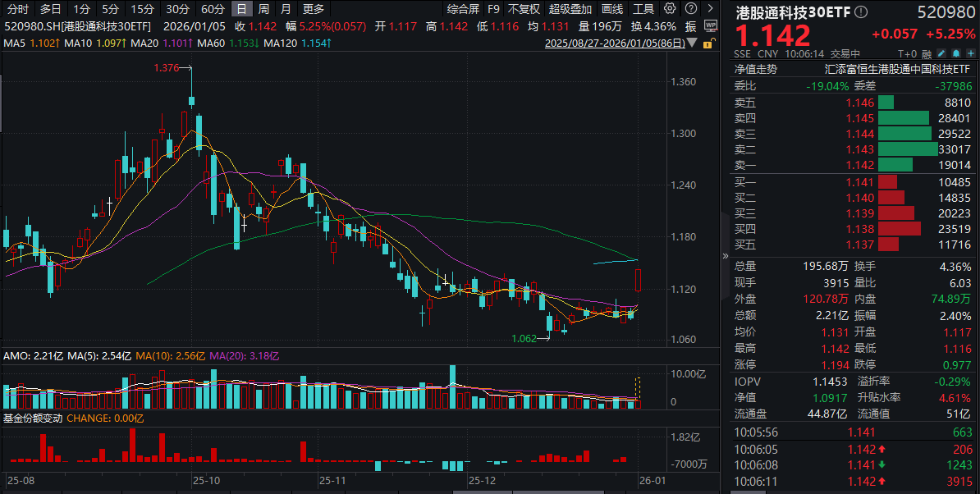
Task: Expand the date range dropdown triangle
Action: tap(690, 43)
